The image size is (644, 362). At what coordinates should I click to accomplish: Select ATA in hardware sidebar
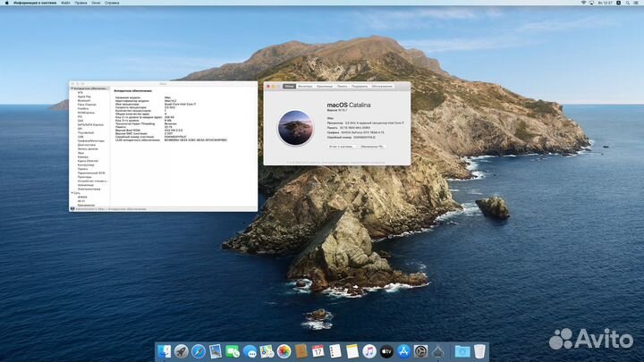coord(80,93)
